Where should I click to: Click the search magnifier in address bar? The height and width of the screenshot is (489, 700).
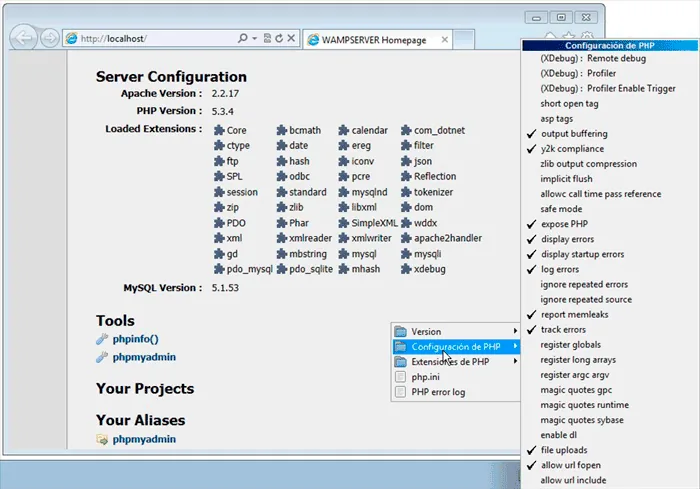click(x=242, y=38)
